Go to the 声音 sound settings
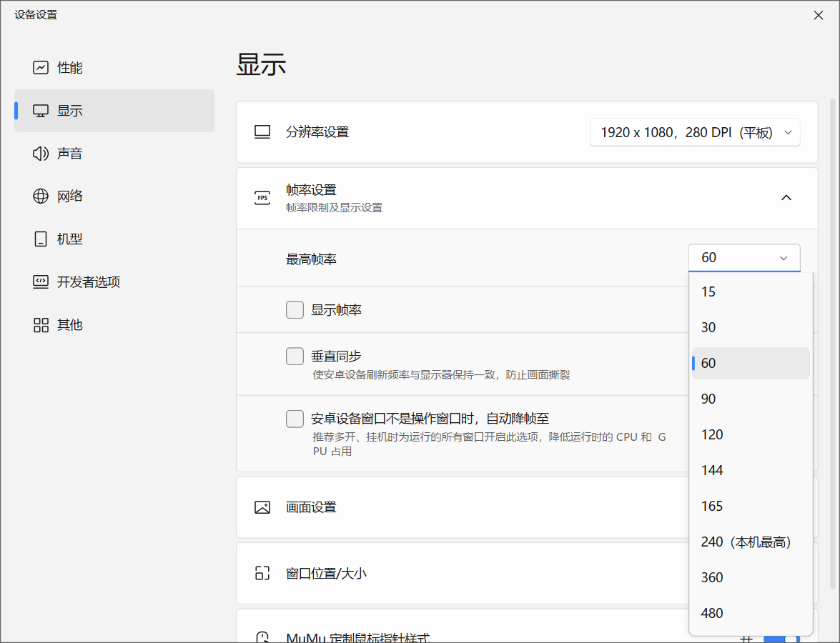This screenshot has width=840, height=643. tap(114, 153)
